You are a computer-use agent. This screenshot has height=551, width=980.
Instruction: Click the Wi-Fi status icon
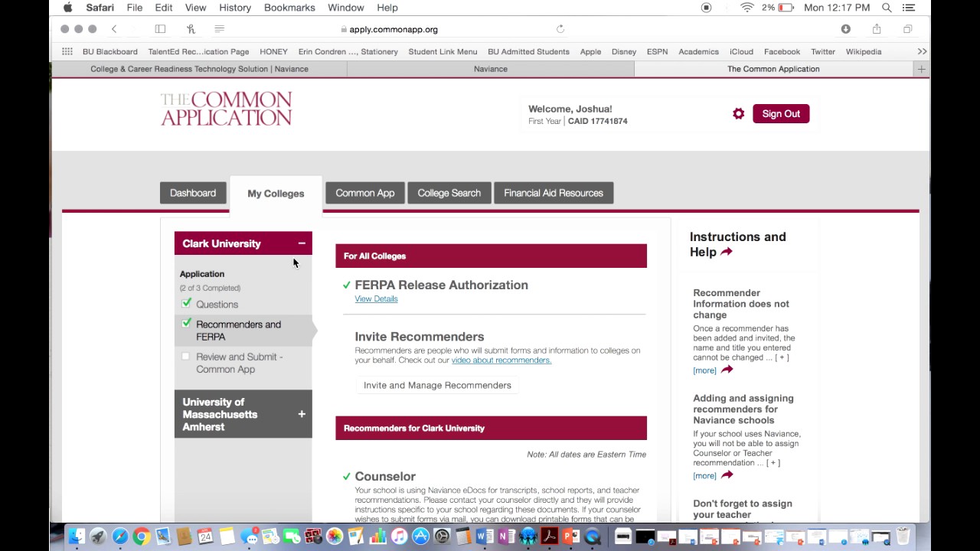[747, 8]
